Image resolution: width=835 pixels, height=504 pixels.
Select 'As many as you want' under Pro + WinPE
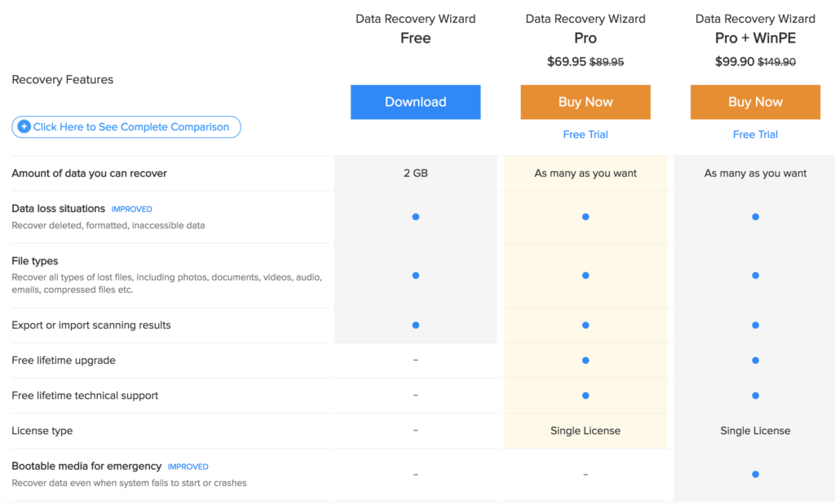[x=755, y=173]
